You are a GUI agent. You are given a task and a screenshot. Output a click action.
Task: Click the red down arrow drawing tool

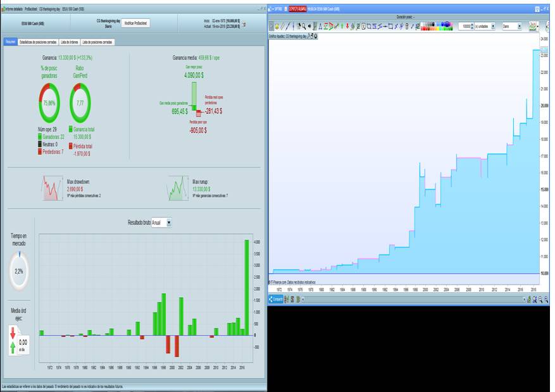pyautogui.click(x=347, y=27)
